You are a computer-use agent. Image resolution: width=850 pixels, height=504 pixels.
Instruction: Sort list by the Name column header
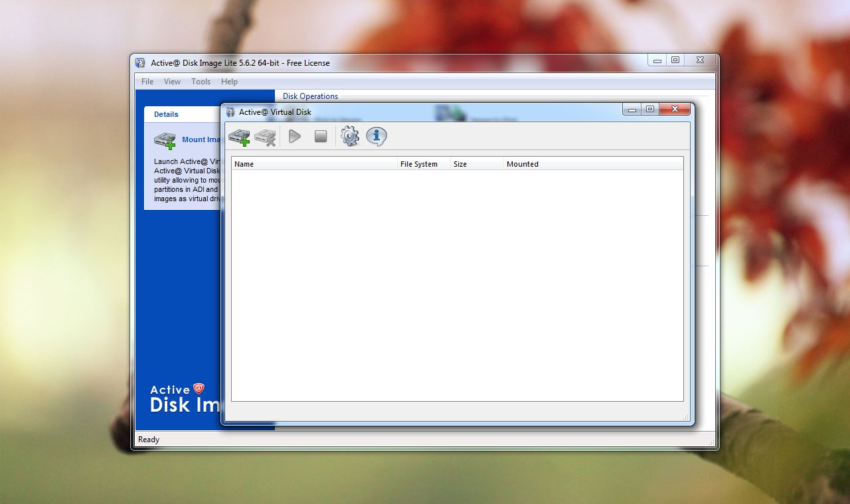click(x=314, y=164)
